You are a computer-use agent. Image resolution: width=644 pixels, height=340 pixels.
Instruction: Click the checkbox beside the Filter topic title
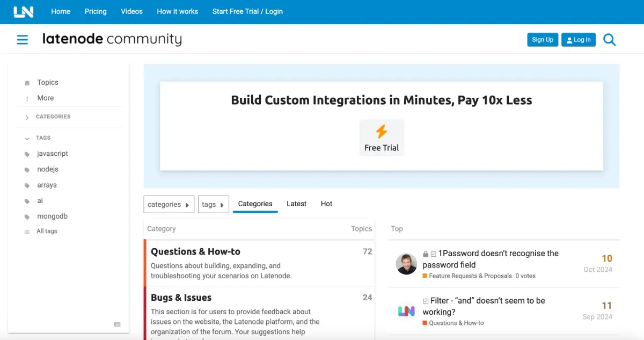(x=425, y=301)
